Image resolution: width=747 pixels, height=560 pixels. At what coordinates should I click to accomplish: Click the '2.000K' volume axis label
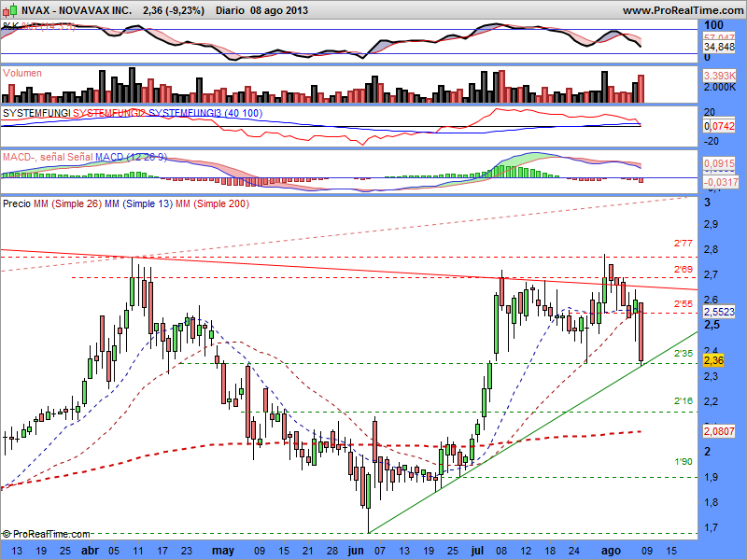(720, 87)
